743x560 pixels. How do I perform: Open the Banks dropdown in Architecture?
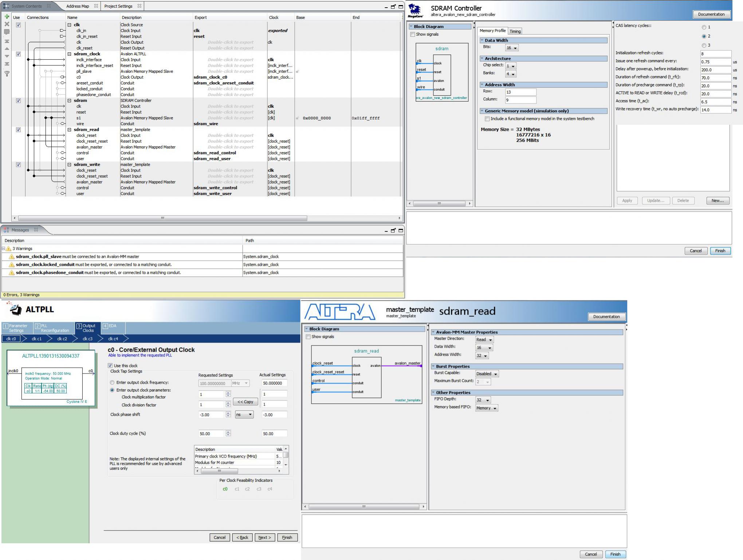click(x=511, y=74)
